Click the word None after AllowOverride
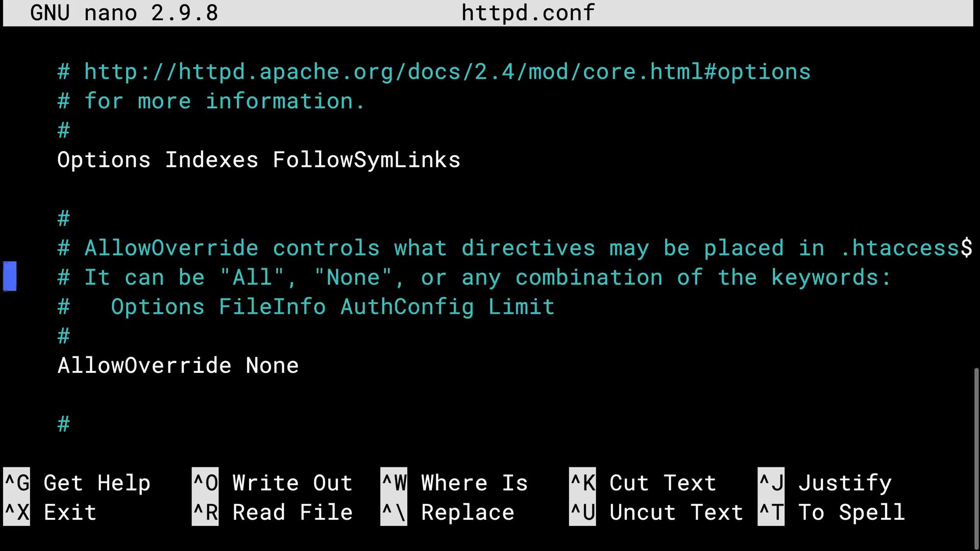 (272, 366)
